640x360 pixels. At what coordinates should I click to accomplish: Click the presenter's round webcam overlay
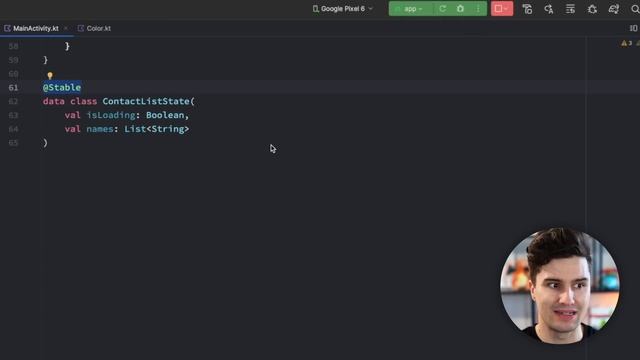click(x=560, y=286)
